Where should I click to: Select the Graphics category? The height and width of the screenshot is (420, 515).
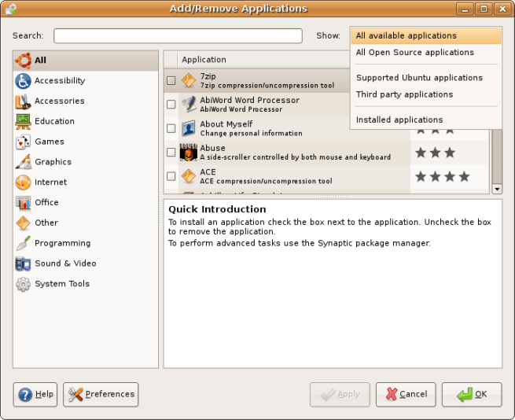point(86,162)
